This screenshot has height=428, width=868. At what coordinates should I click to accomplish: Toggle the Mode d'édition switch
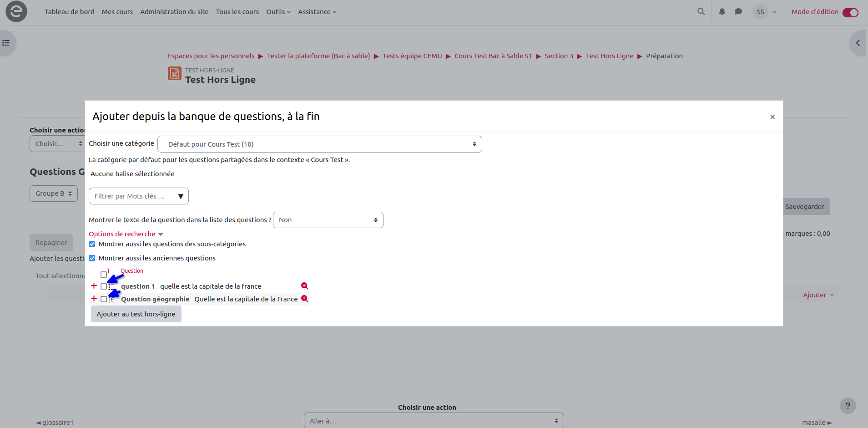pyautogui.click(x=850, y=12)
